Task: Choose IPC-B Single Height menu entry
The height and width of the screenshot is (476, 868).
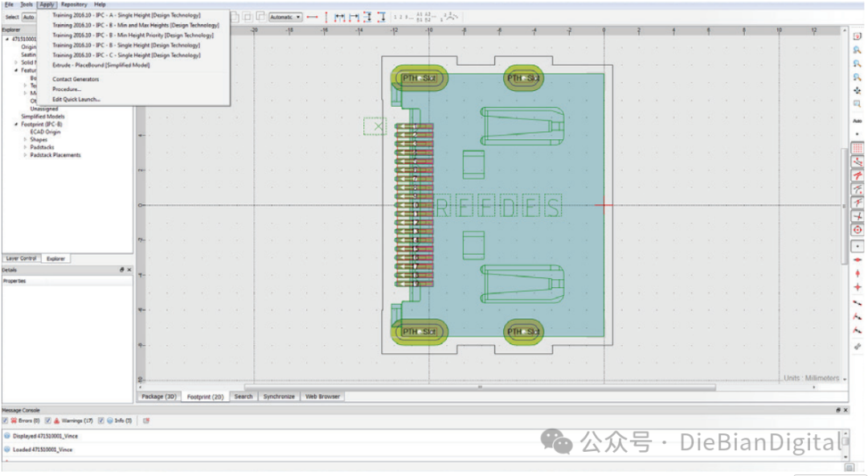Action: pos(126,46)
